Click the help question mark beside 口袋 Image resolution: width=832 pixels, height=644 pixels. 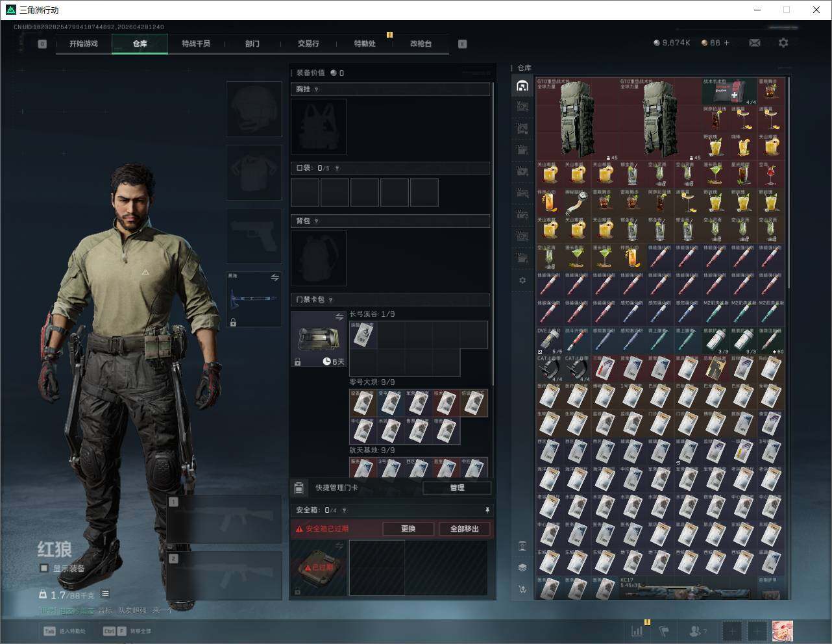[337, 168]
